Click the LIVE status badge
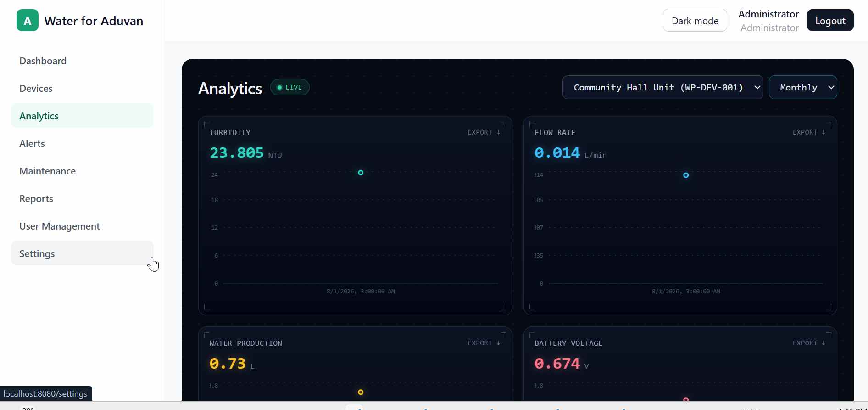 [290, 87]
